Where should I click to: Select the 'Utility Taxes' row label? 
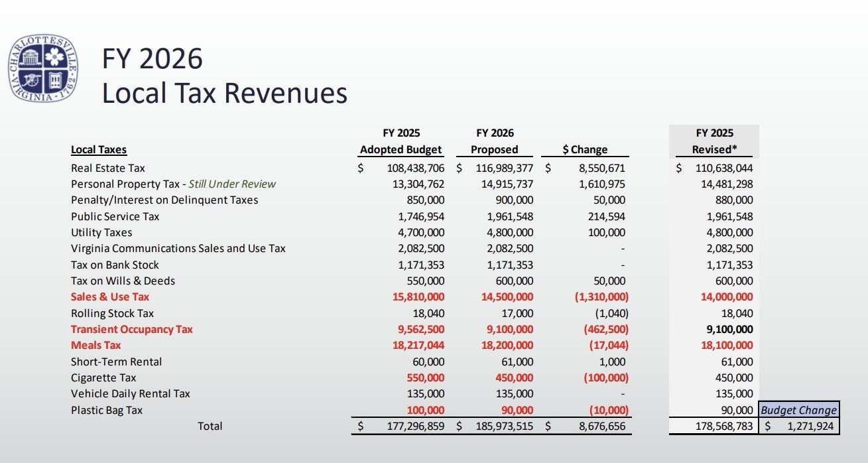(x=101, y=232)
